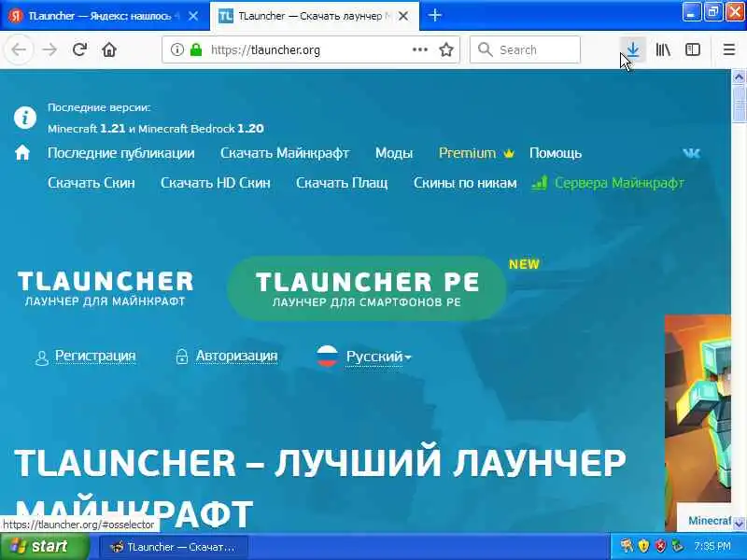The width and height of the screenshot is (747, 560).
Task: Open Скачать Скин link
Action: pos(91,183)
